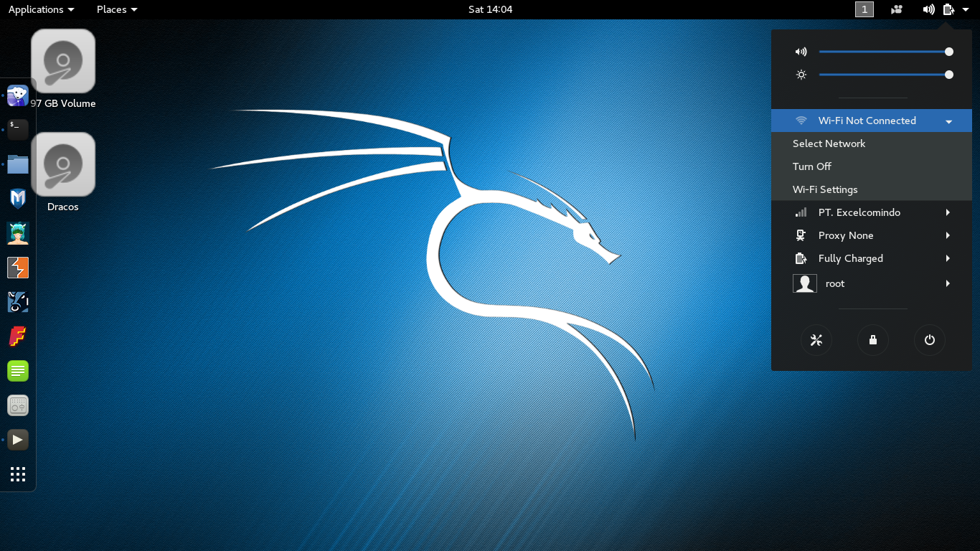Expand the Proxy None submenu
The height and width of the screenshot is (551, 980).
(846, 235)
